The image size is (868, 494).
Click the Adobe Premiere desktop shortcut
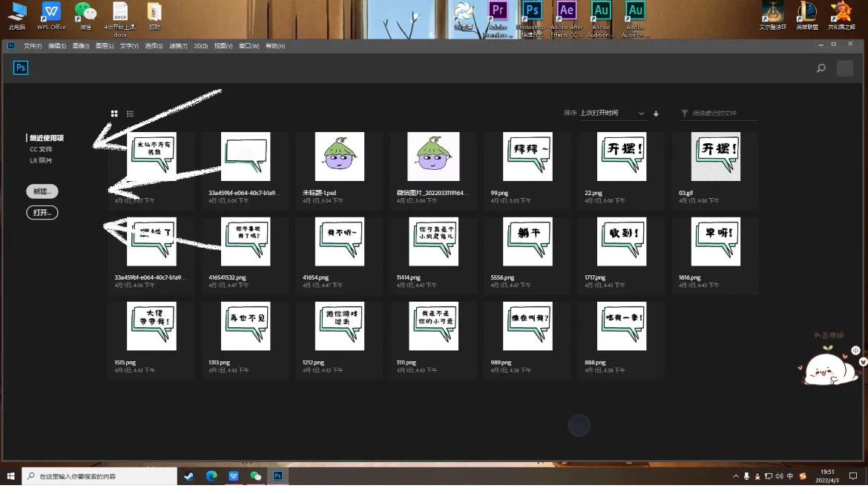pos(498,19)
